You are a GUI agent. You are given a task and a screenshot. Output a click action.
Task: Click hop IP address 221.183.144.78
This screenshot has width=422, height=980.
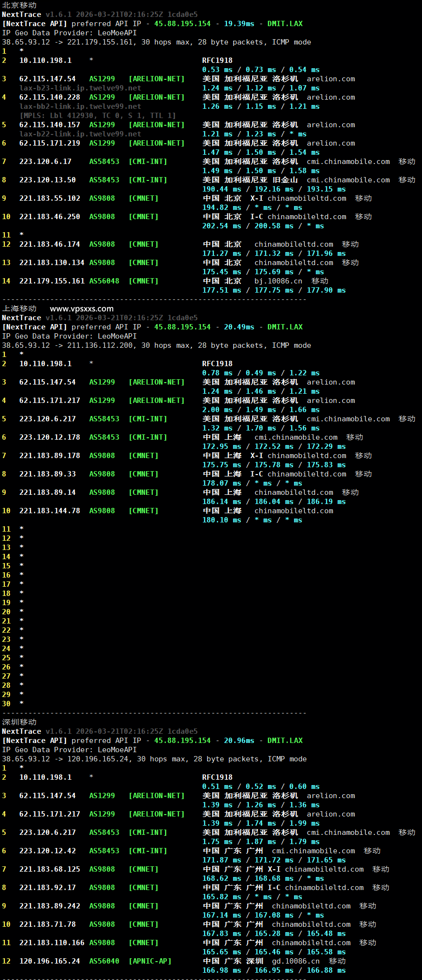coord(49,511)
